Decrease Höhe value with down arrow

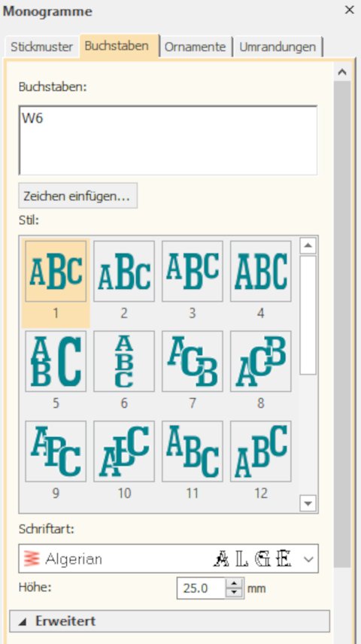coord(234,593)
